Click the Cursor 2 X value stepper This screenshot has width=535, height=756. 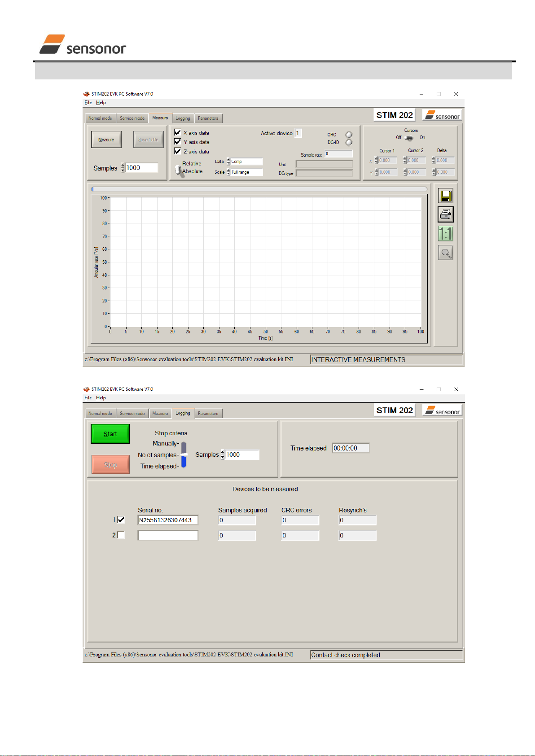click(405, 160)
